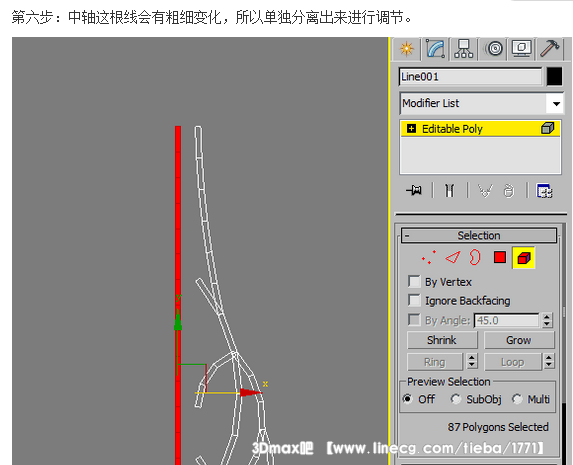Open the Display panel tab

pyautogui.click(x=522, y=49)
